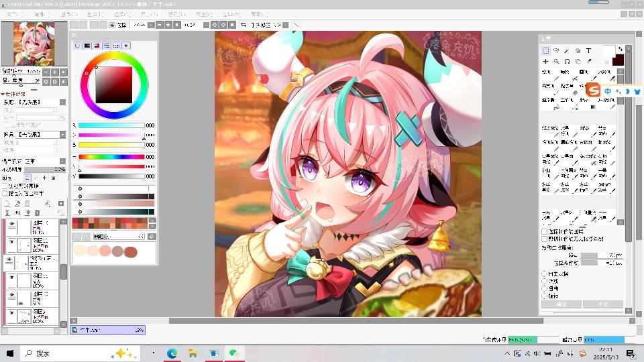Select the Hand pan tool

pyautogui.click(x=578, y=61)
